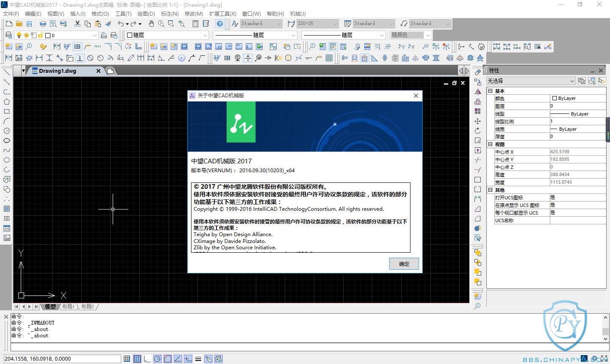
Task: Select the Hatch fill tool
Action: tap(7, 209)
